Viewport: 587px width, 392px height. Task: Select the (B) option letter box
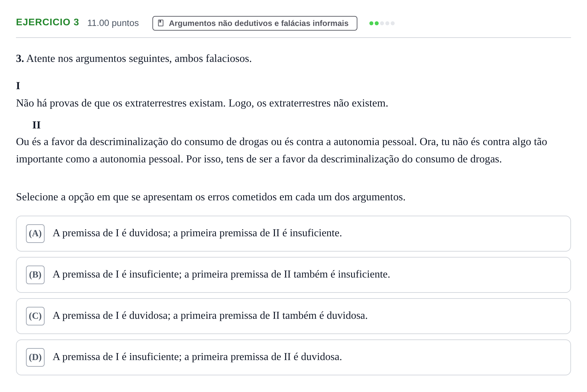pos(35,275)
